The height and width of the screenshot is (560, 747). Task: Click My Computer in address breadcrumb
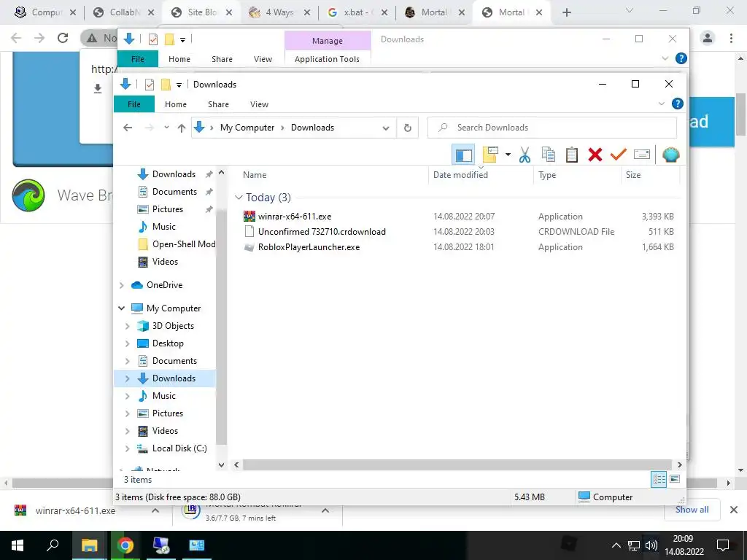247,128
